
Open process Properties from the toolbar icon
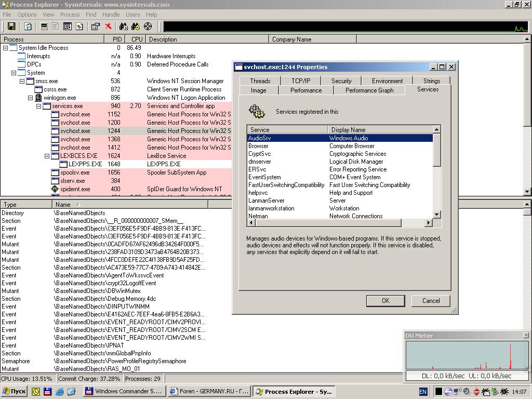96,26
